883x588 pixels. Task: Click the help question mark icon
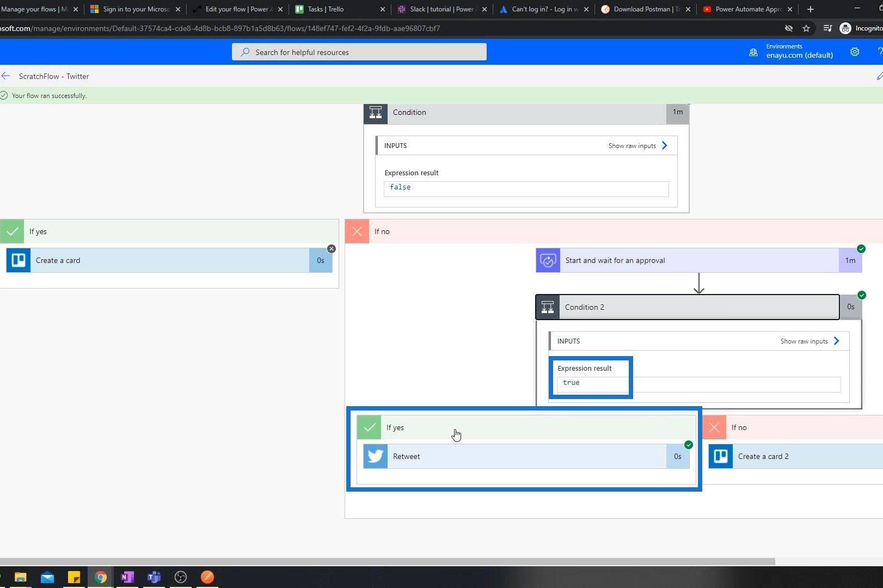(x=880, y=52)
